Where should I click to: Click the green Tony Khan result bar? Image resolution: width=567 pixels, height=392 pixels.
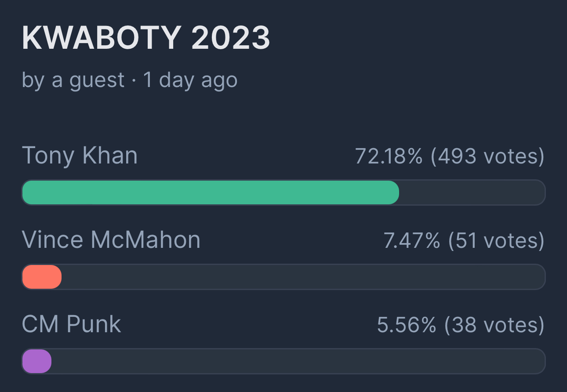point(210,192)
